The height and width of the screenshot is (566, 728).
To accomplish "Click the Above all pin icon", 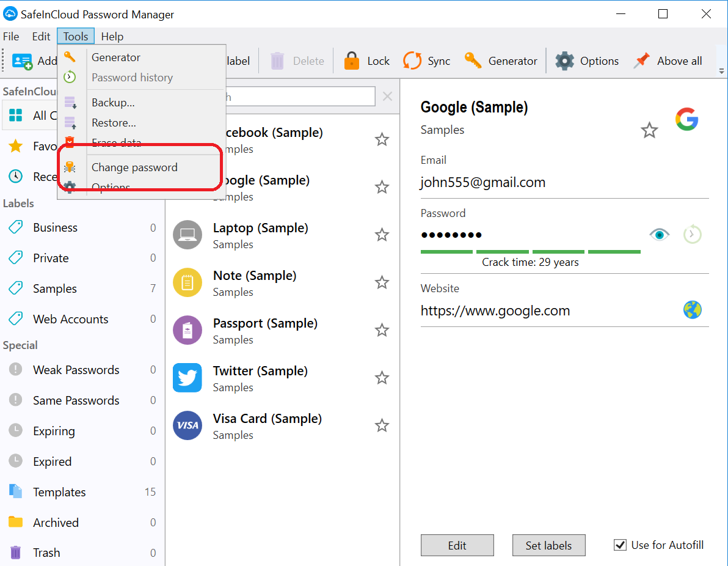I will (642, 61).
